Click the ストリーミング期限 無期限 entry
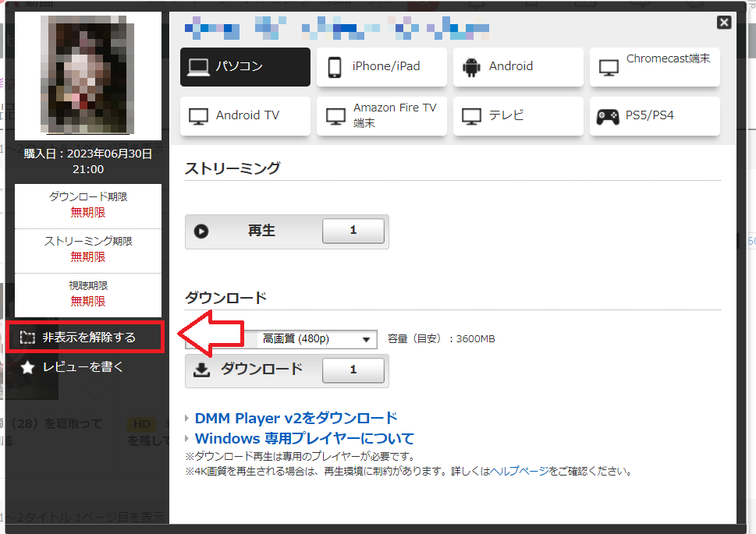This screenshot has width=756, height=534. pyautogui.click(x=88, y=249)
